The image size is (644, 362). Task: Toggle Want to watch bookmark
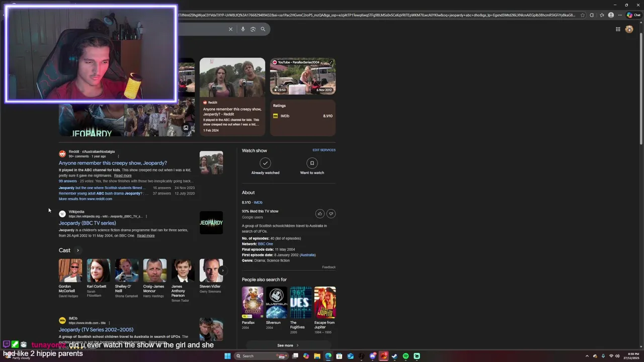312,166
